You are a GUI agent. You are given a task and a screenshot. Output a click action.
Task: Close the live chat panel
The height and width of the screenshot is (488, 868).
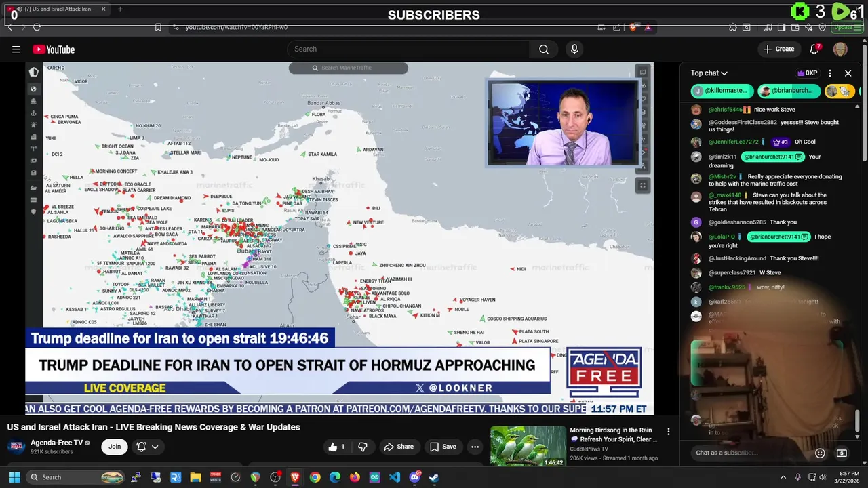[x=848, y=73]
